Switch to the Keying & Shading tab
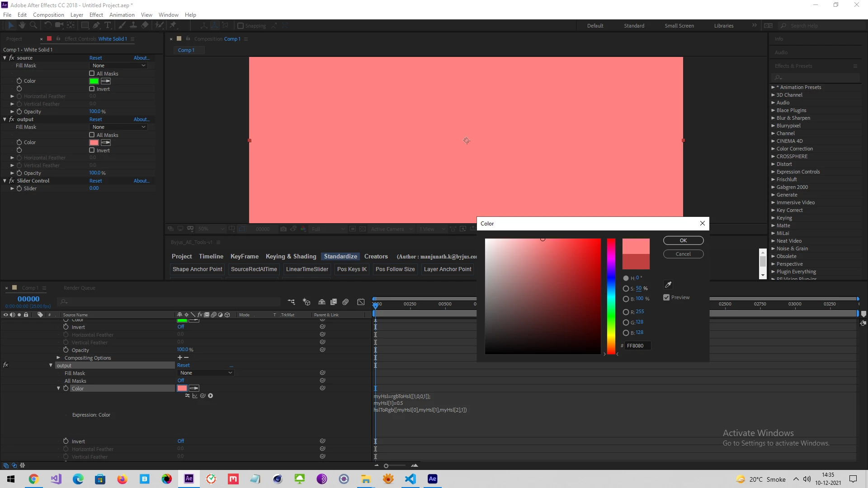 click(291, 256)
